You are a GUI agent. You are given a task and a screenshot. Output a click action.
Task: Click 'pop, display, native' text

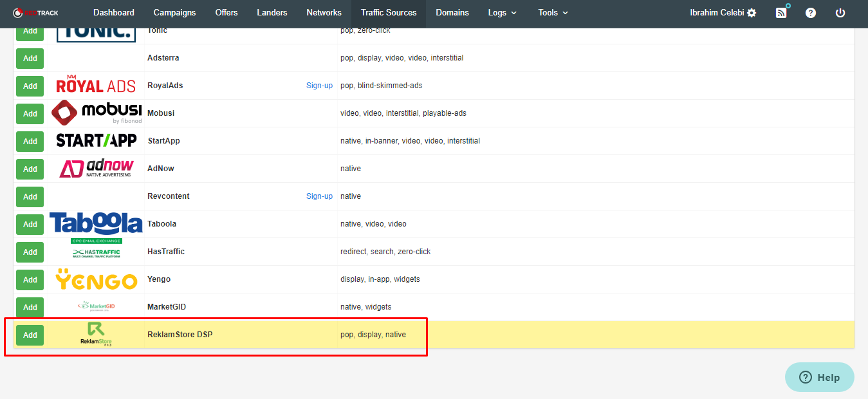click(x=373, y=335)
